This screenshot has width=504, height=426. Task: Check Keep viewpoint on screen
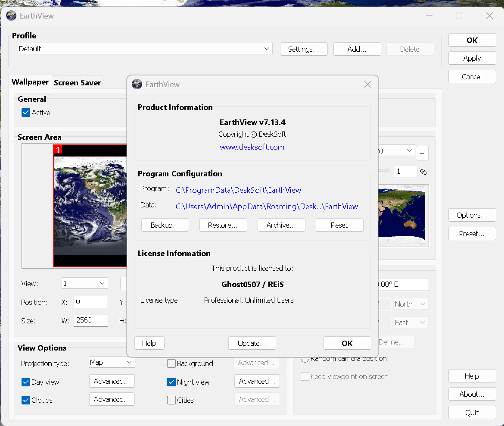coord(305,376)
